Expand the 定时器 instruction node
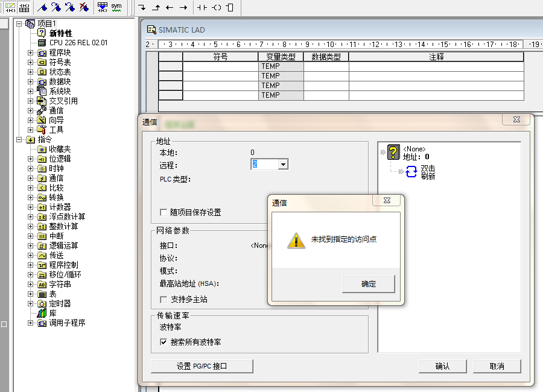Viewport: 543px width, 392px height. tap(31, 304)
